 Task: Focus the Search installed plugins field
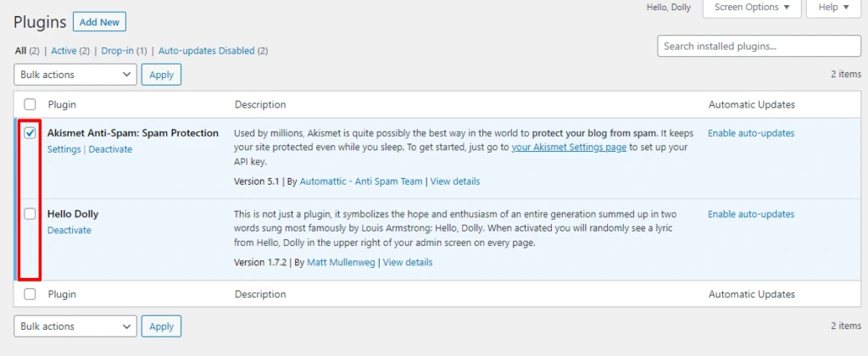(x=759, y=46)
